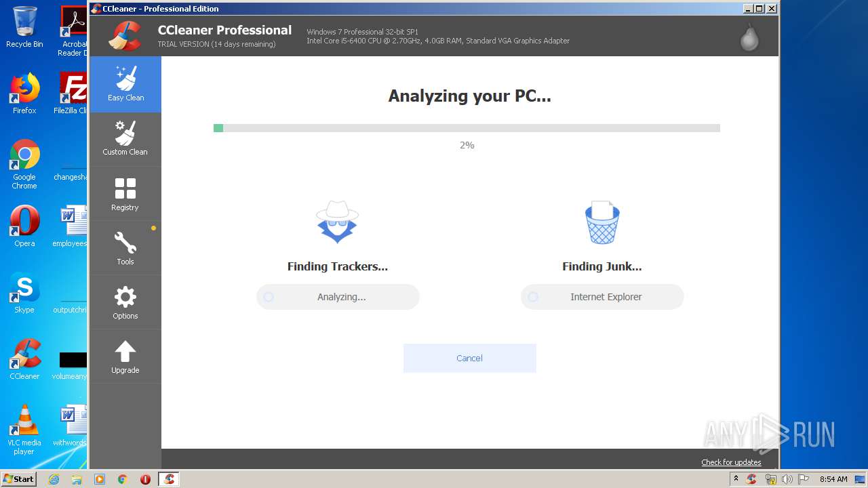Open VLC media player desktop shortcut

(24, 430)
